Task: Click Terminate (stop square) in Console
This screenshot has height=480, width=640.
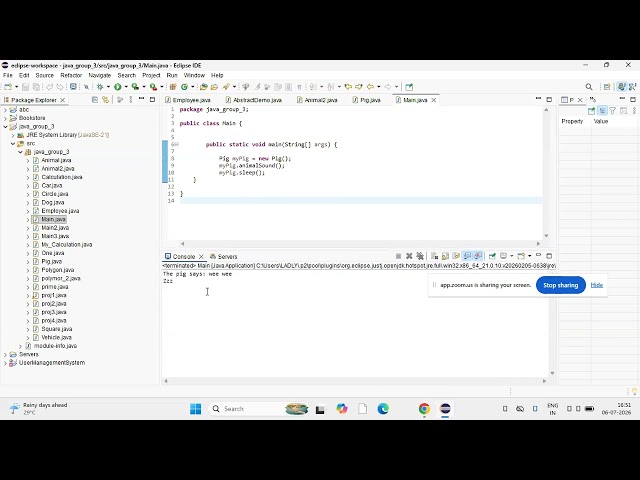Action: pyautogui.click(x=398, y=256)
